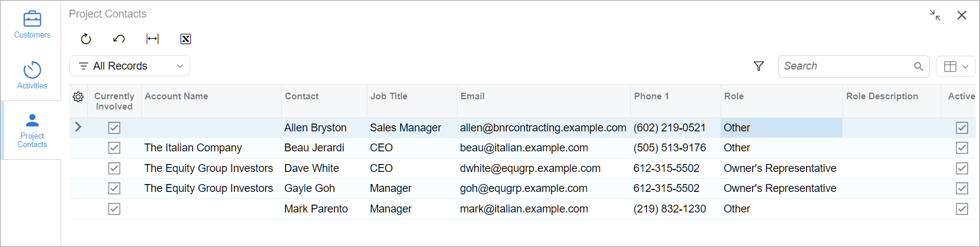The image size is (980, 247).
Task: Toggle Active checkbox for Beau Jerardi
Action: pos(961,148)
